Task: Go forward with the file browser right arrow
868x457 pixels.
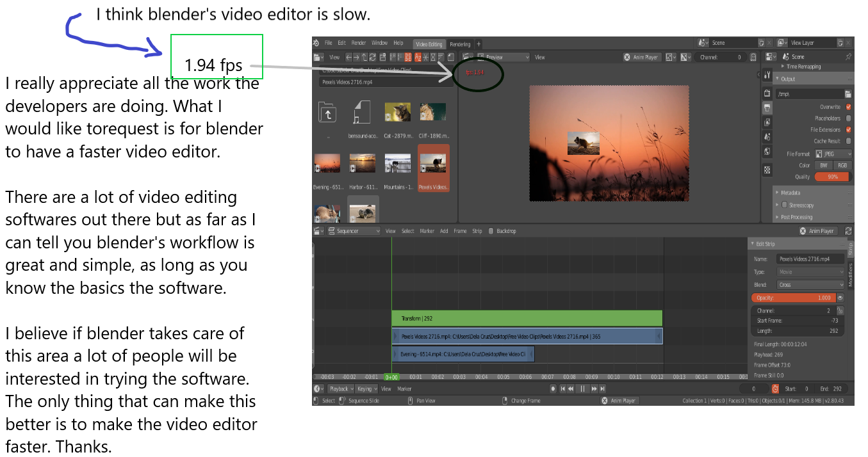Action: (x=357, y=57)
